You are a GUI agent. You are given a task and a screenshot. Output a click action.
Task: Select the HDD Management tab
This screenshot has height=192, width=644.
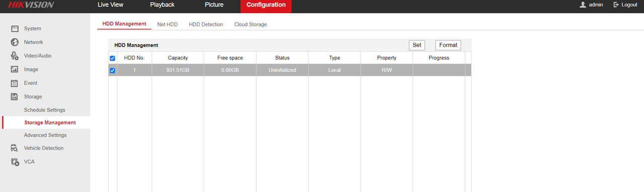click(124, 24)
